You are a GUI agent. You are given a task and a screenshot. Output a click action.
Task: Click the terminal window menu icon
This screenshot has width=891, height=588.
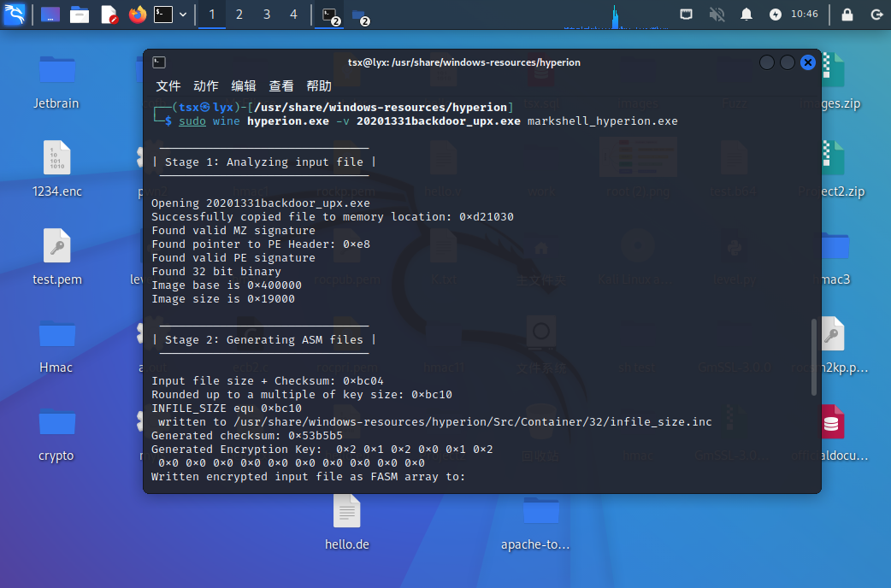click(159, 62)
